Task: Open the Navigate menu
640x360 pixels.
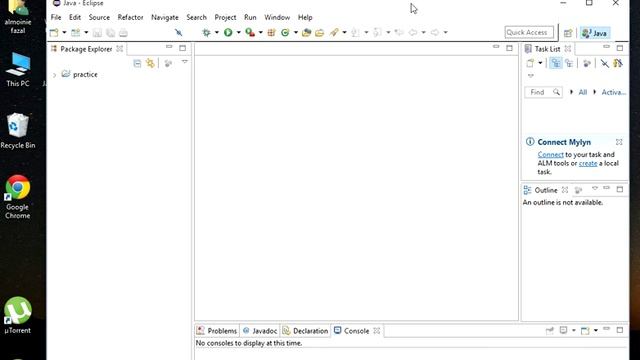Action: click(165, 17)
